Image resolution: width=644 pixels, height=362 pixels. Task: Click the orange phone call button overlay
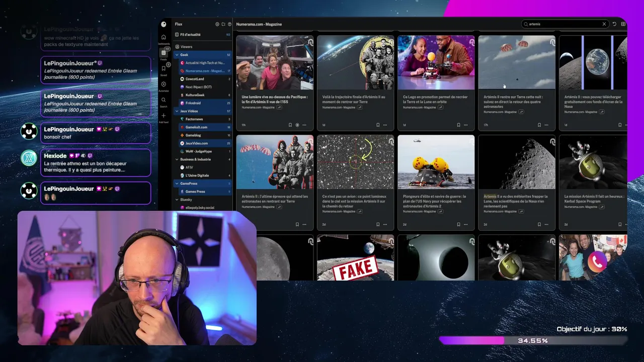tap(597, 261)
